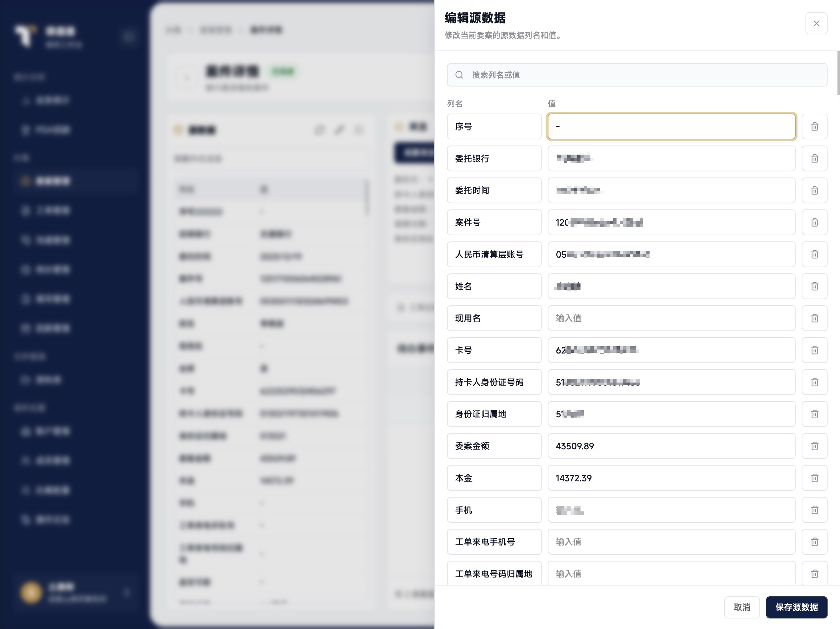Click the empty 工单来电手机号 value field
Image resolution: width=840 pixels, height=629 pixels.
pos(671,542)
